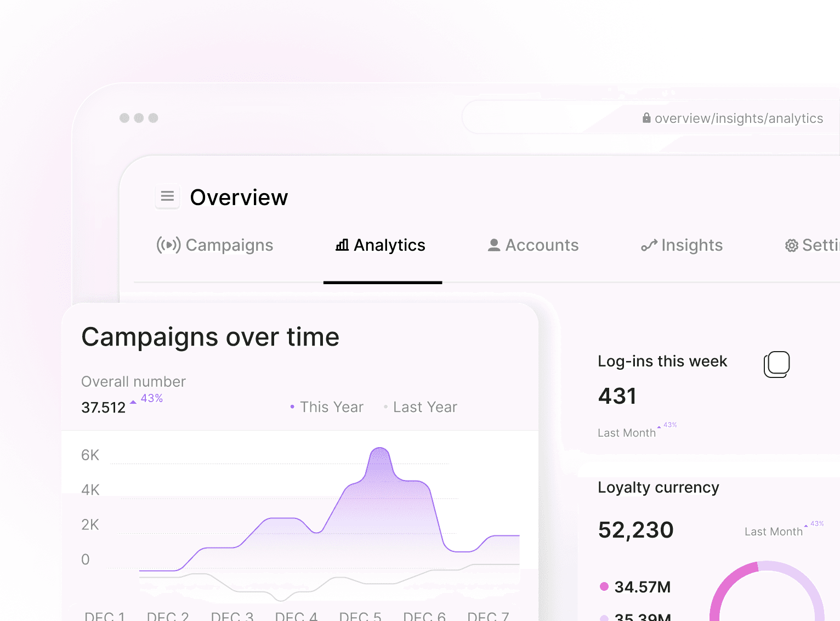Click the 52,230 loyalty value
This screenshot has width=840, height=621.
(636, 530)
